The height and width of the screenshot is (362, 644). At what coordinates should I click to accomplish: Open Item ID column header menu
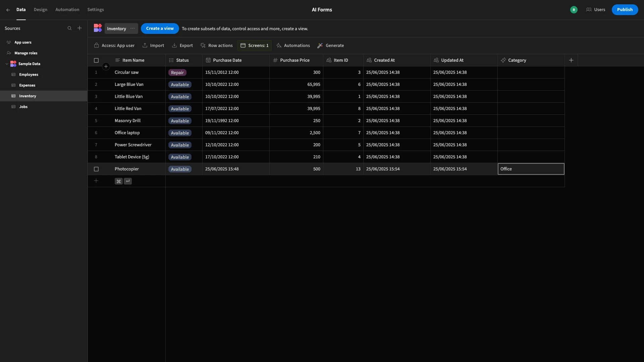[x=343, y=60]
